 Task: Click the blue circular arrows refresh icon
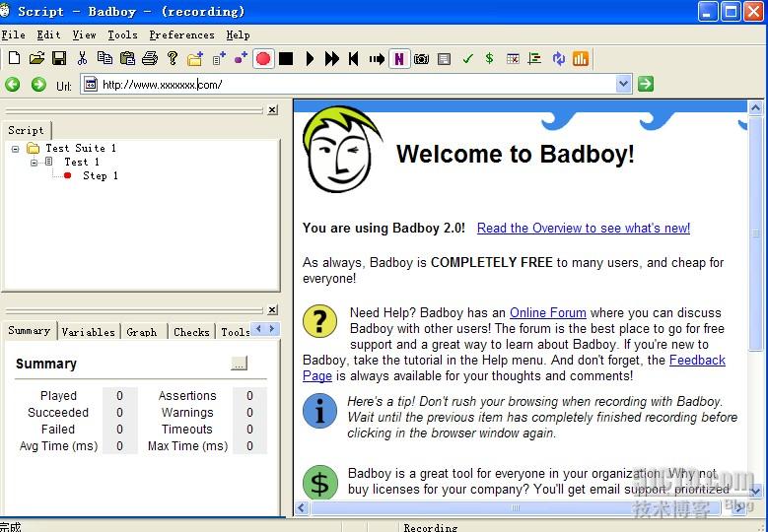click(x=558, y=59)
